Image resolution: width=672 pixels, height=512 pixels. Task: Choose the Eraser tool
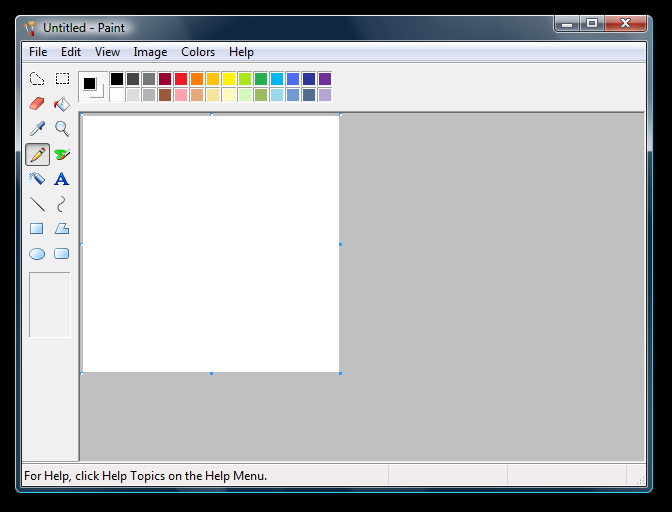click(x=37, y=104)
